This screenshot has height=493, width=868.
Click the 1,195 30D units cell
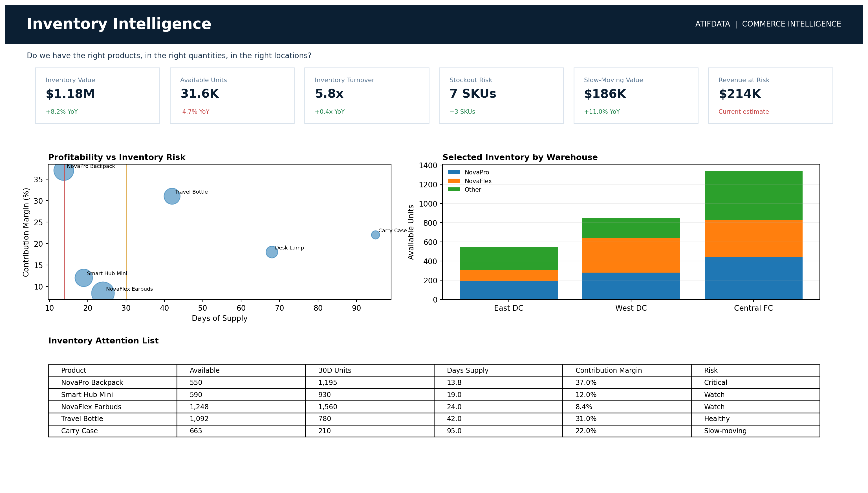369,383
